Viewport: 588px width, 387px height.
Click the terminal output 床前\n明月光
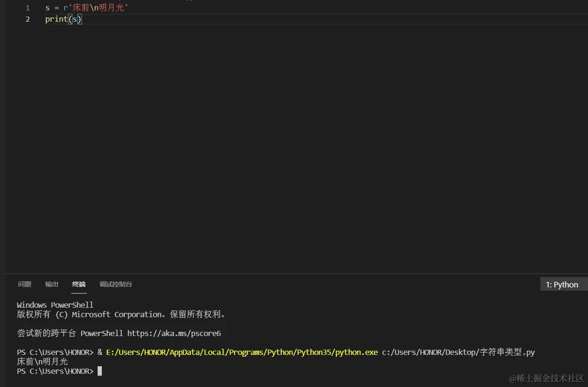42,362
